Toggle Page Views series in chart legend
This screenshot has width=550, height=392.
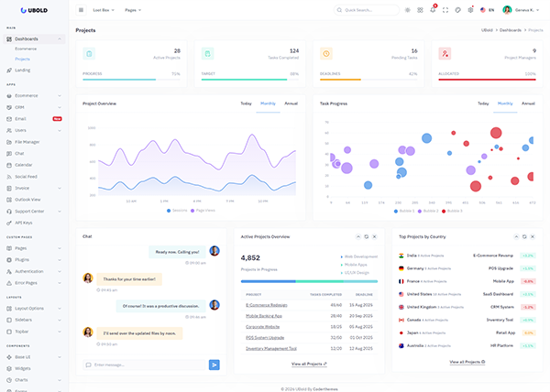(x=203, y=210)
